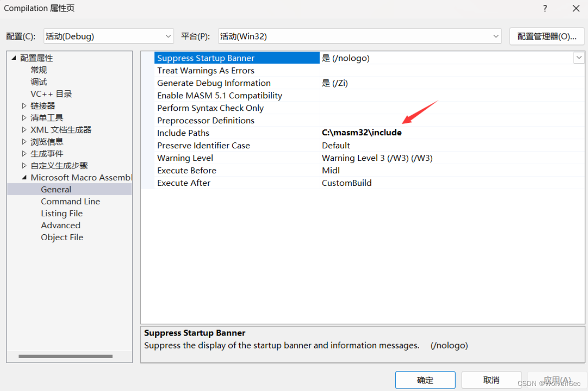588x391 pixels.
Task: Click the Midl value cell
Action: [452, 170]
